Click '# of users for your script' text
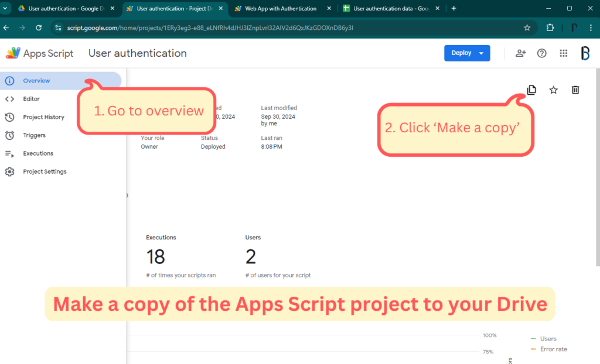600x364 pixels. click(278, 275)
